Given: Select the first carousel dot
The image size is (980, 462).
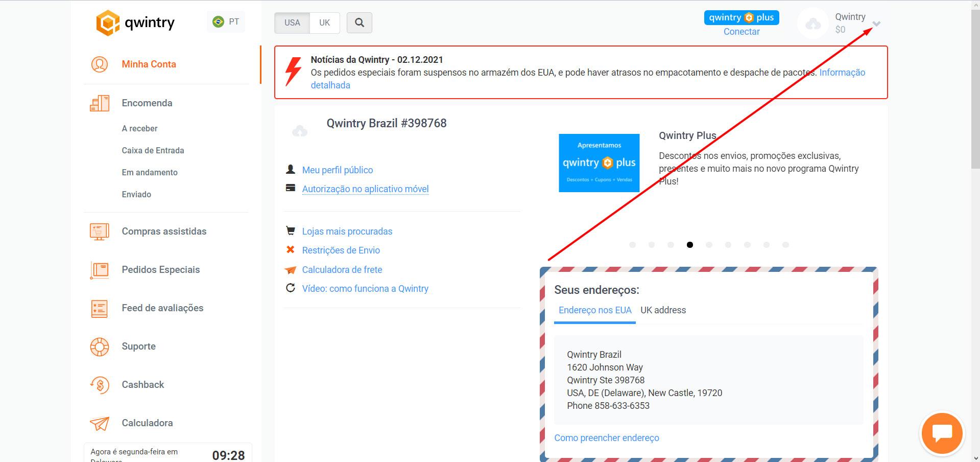Looking at the screenshot, I should click(x=632, y=245).
